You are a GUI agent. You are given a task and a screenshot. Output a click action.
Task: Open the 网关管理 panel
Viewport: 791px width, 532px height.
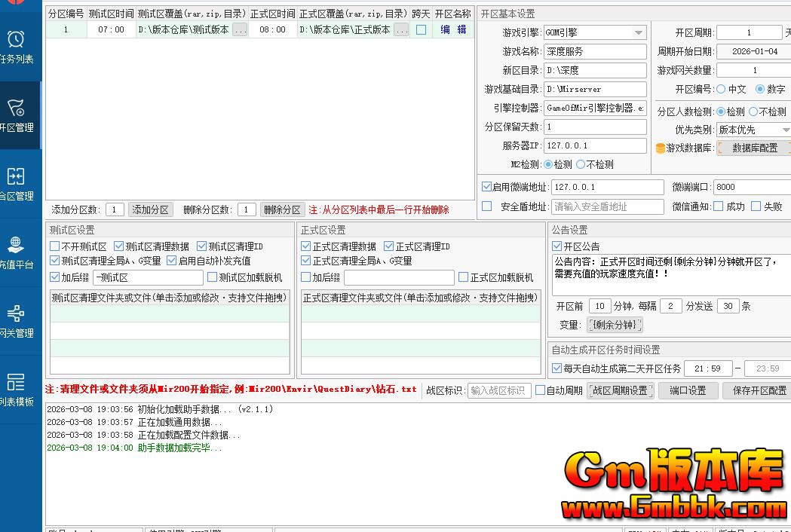point(20,316)
